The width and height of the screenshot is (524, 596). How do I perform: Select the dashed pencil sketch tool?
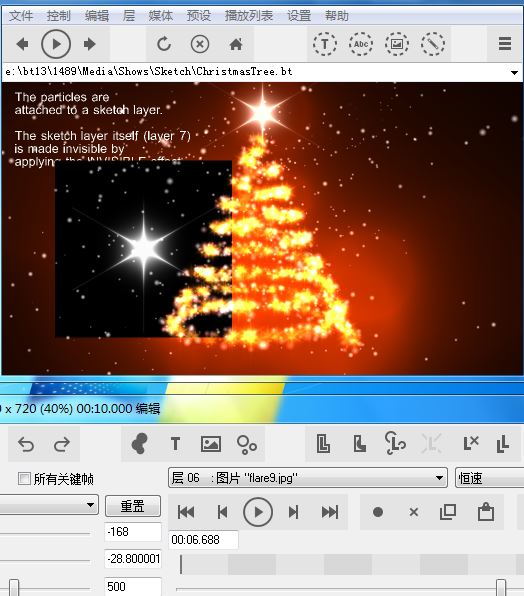click(433, 44)
